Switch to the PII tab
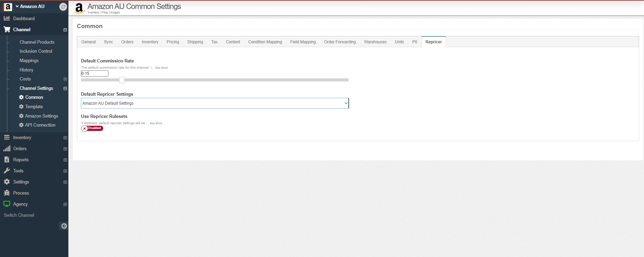 [x=415, y=42]
